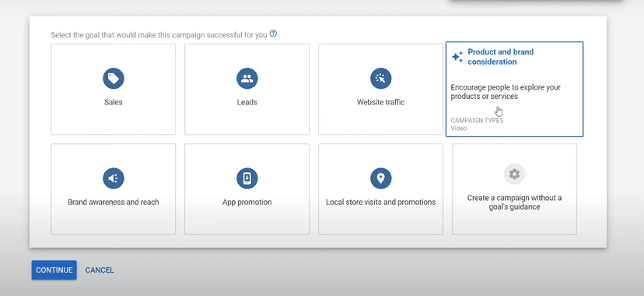644x296 pixels.
Task: Select the Brand awareness megaphone icon
Action: (x=114, y=178)
